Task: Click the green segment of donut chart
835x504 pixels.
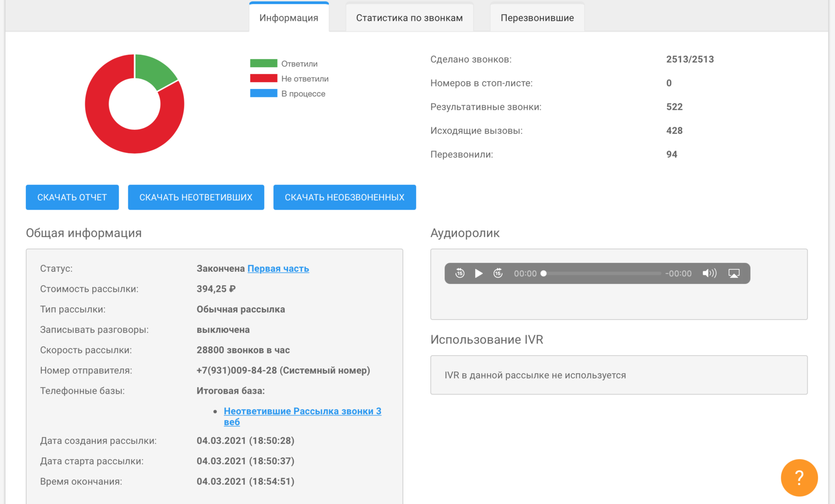Action: (153, 71)
